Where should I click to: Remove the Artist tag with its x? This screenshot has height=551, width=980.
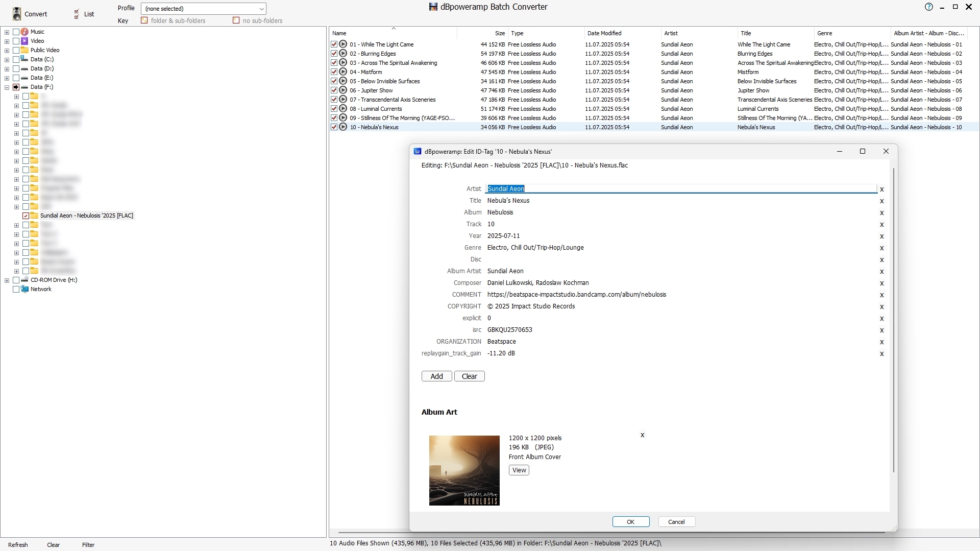pos(881,189)
